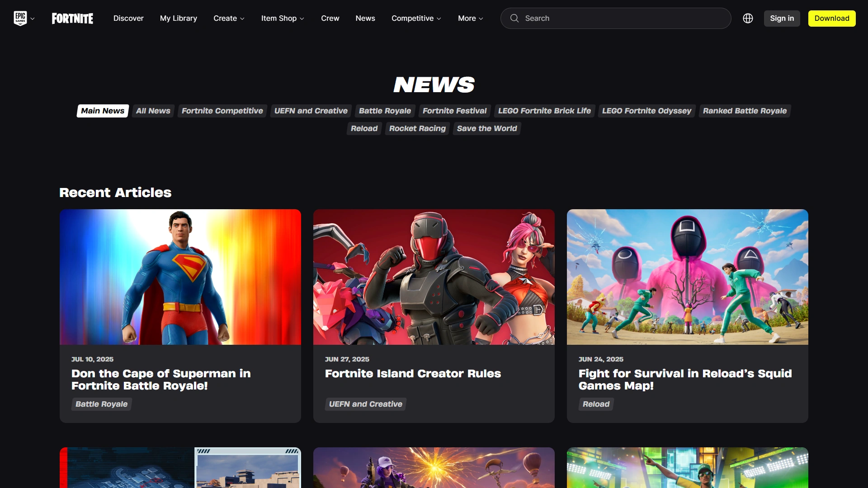The height and width of the screenshot is (488, 868).
Task: Expand the More menu
Action: click(x=470, y=19)
